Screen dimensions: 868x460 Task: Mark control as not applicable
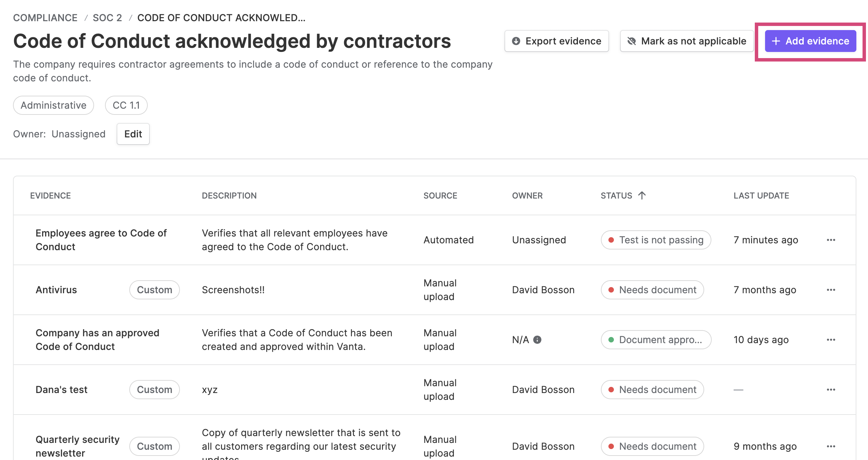(687, 41)
